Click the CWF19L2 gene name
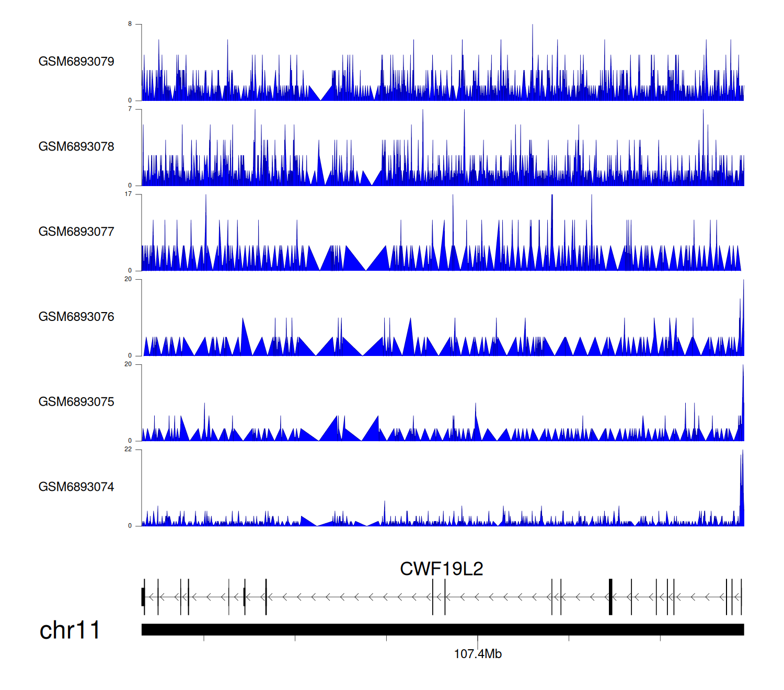 click(x=441, y=569)
